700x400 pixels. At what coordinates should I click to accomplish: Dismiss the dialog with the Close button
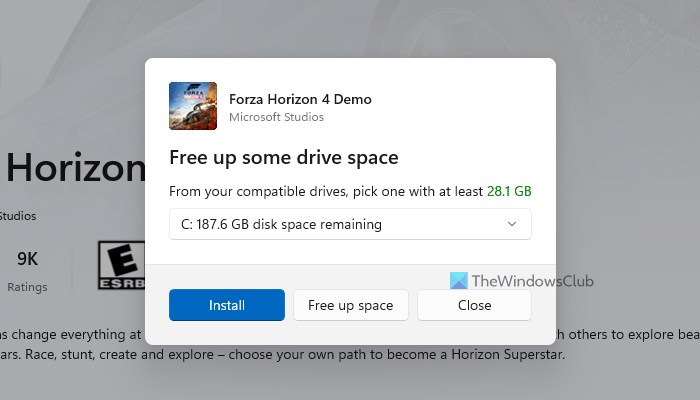[x=473, y=305]
